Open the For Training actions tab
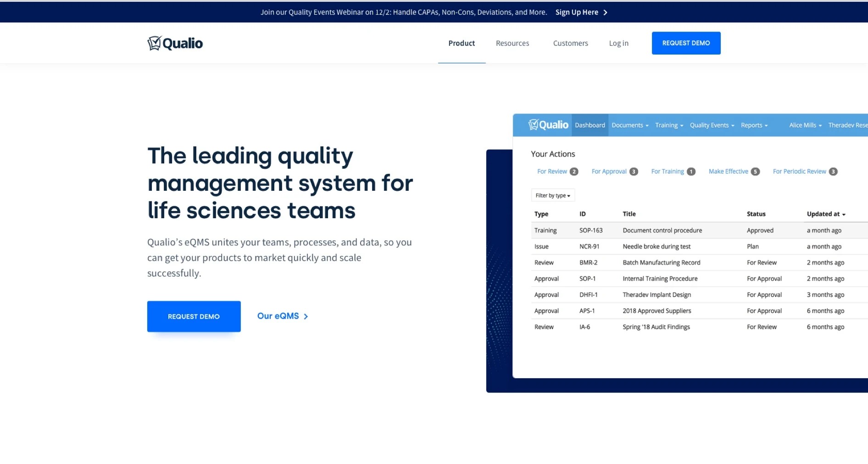Image resolution: width=868 pixels, height=464 pixels. tap(668, 171)
